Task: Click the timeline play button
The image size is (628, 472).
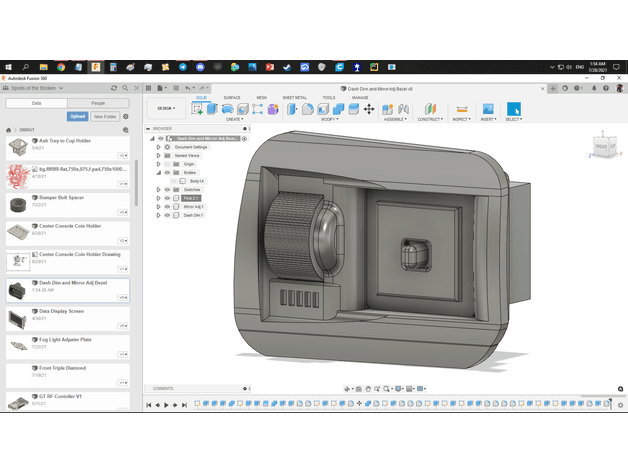Action: point(166,405)
